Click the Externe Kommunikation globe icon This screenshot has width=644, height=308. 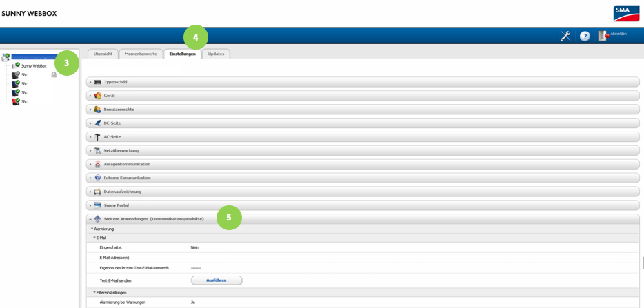tap(98, 178)
